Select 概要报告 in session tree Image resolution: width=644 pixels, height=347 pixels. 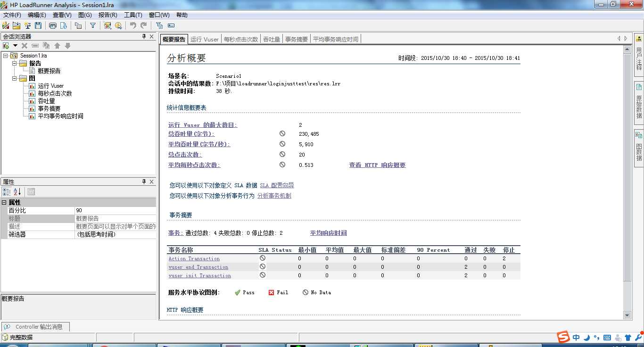(x=49, y=71)
